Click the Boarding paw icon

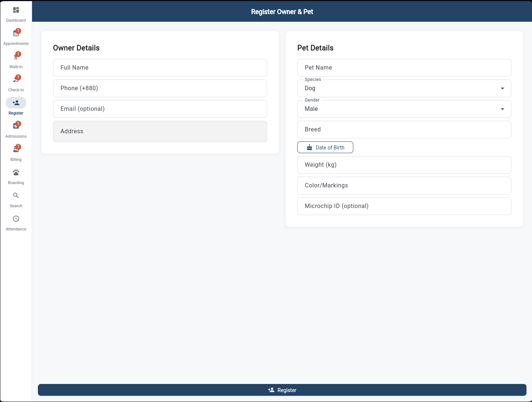[16, 172]
